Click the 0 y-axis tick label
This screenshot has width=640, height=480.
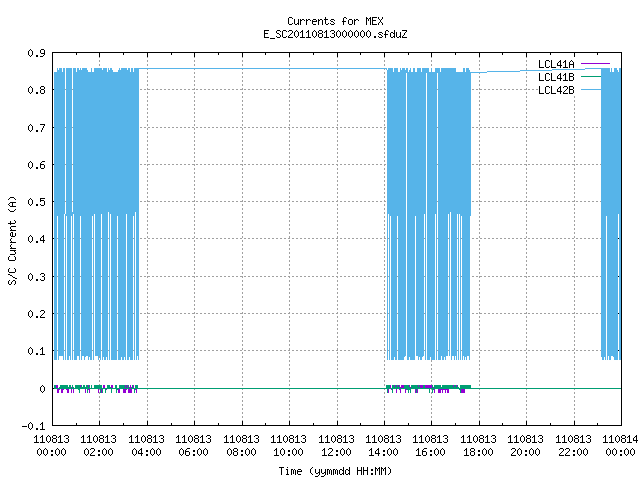(42, 389)
